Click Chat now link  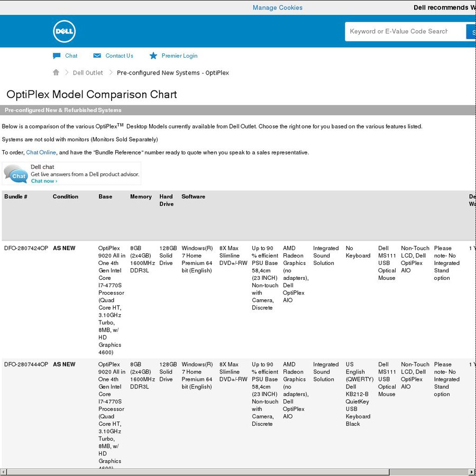tap(44, 181)
